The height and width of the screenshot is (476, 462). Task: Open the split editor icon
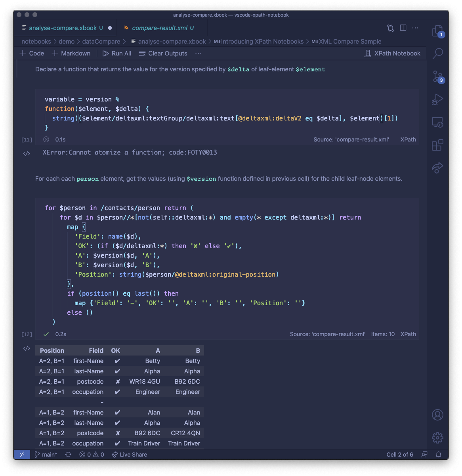click(403, 28)
